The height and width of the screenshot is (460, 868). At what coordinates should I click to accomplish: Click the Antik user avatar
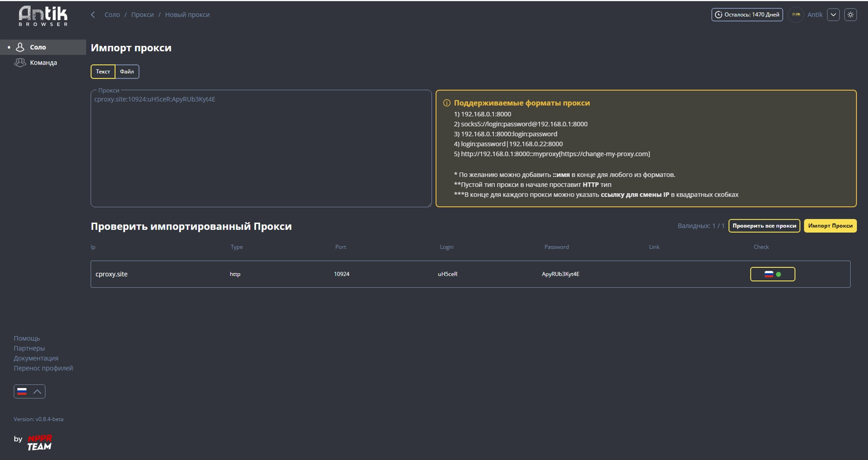coord(796,14)
